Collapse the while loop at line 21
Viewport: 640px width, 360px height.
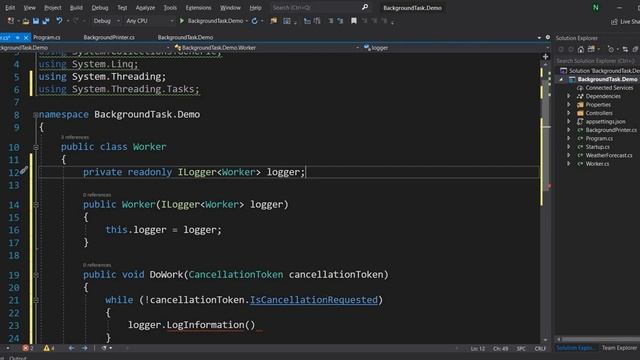point(36,300)
